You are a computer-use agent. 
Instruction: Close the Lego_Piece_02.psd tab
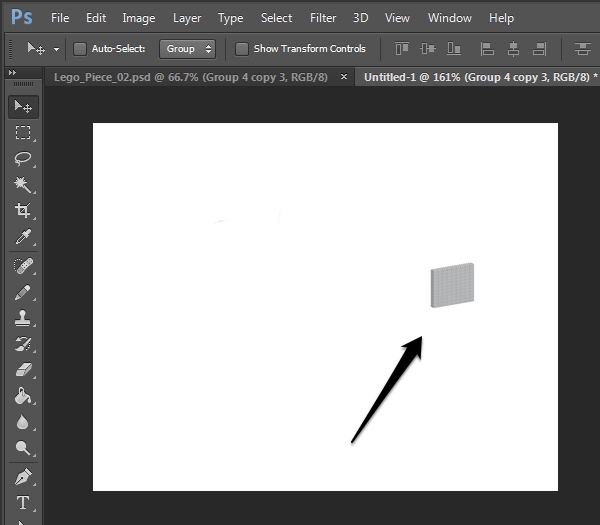[344, 77]
